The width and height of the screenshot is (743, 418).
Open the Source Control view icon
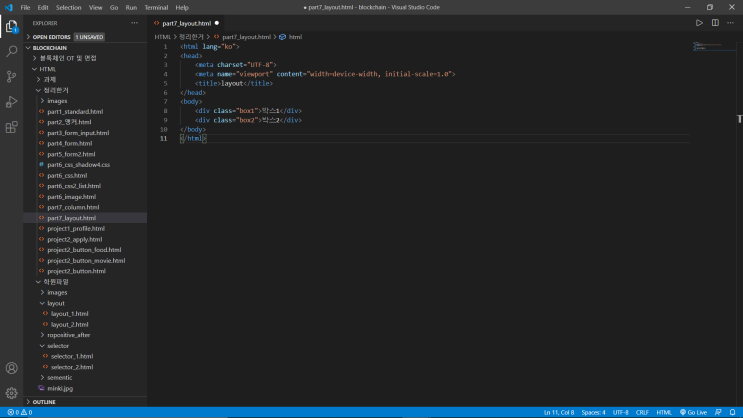11,76
